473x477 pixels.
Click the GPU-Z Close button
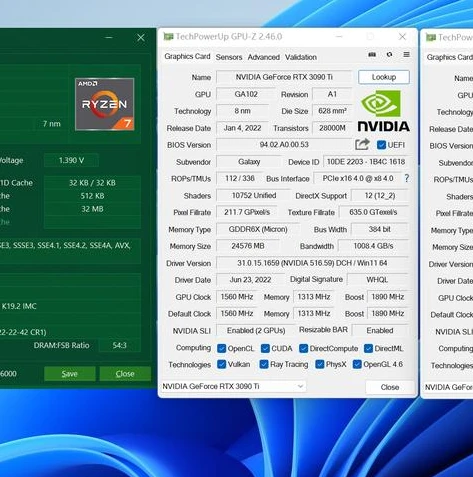(x=390, y=387)
